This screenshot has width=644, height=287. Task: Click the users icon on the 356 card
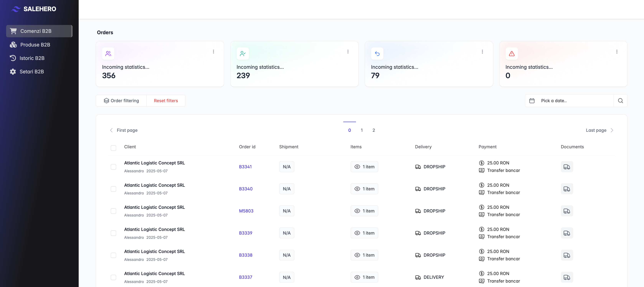[x=108, y=54]
